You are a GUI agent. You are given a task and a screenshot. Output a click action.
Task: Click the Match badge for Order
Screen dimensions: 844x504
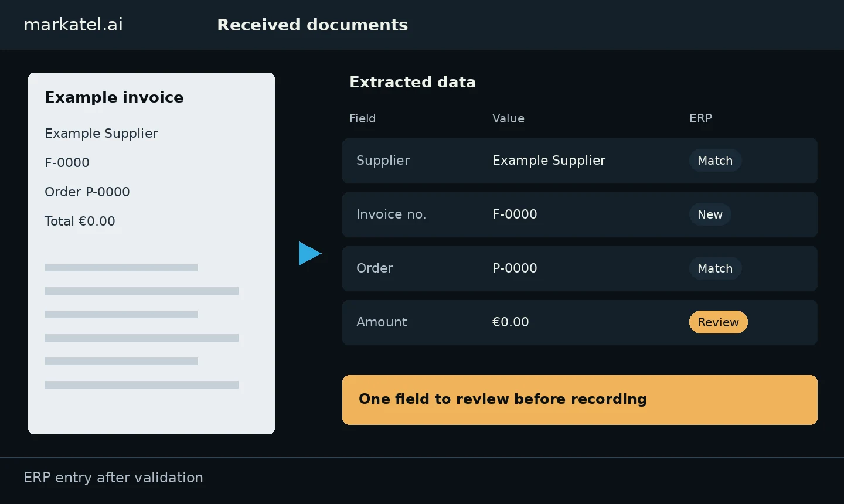tap(715, 268)
